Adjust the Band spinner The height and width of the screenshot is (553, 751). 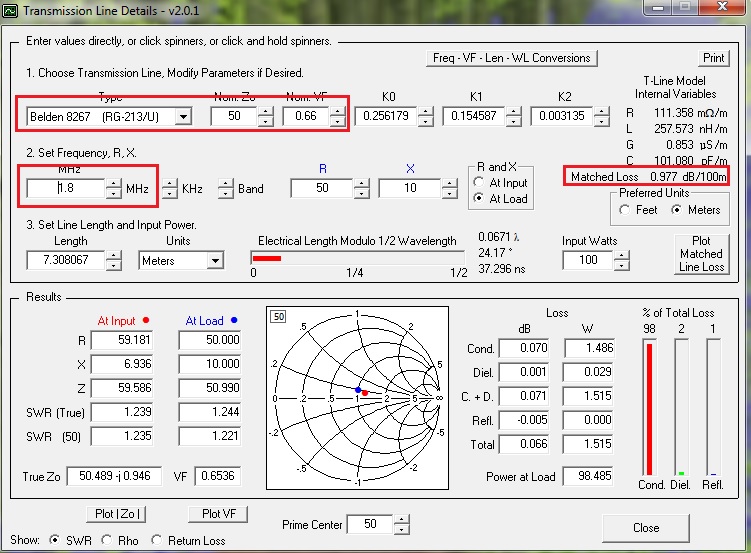(x=226, y=188)
